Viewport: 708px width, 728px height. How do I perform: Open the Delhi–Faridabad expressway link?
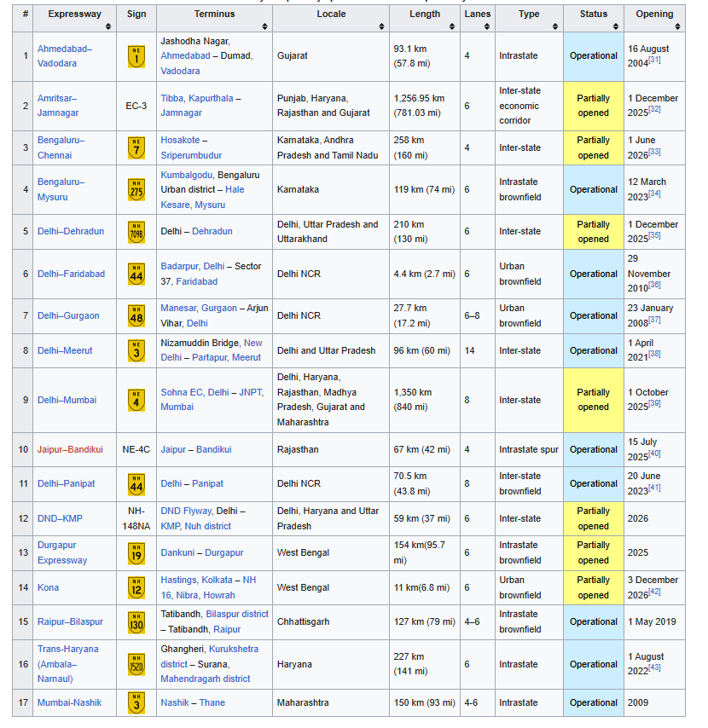pos(71,274)
